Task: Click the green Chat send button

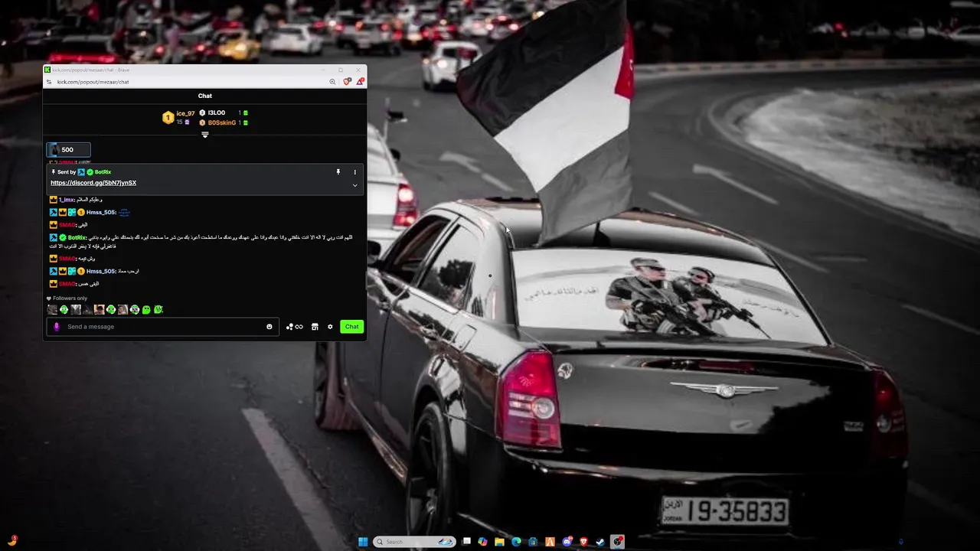Action: tap(351, 327)
